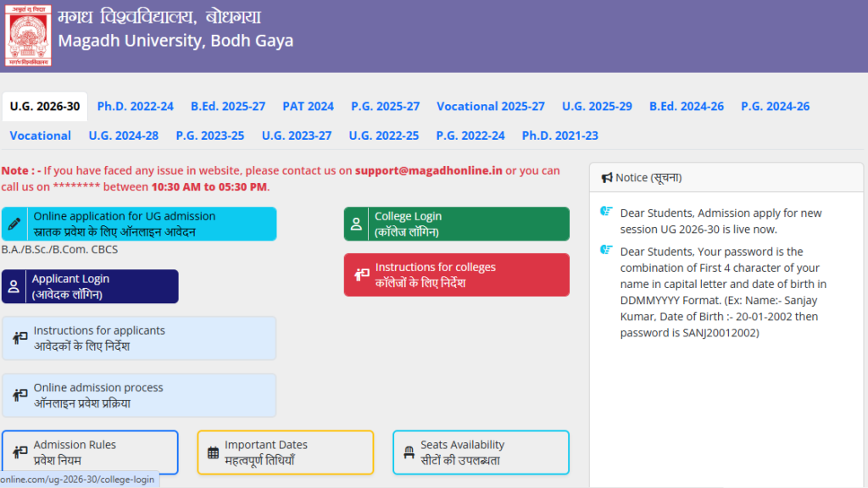Viewport: 868px width, 488px height.
Task: Click the presenter icon on Online admission process
Action: click(20, 395)
